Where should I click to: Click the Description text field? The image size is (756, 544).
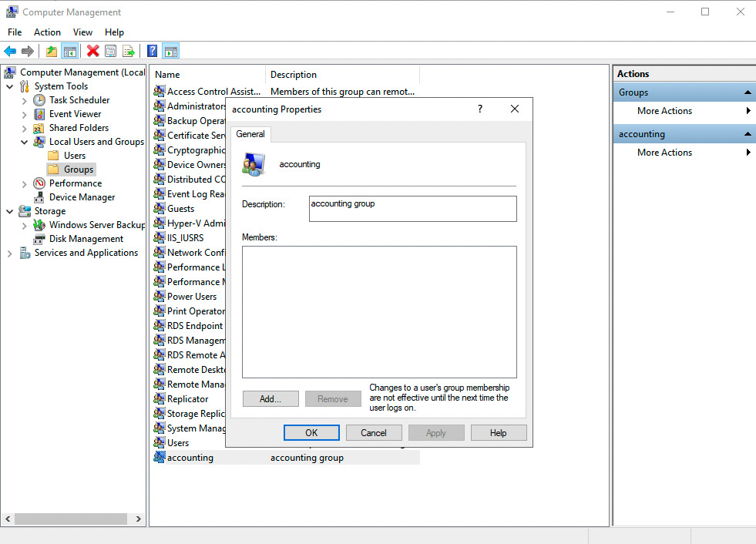[412, 209]
